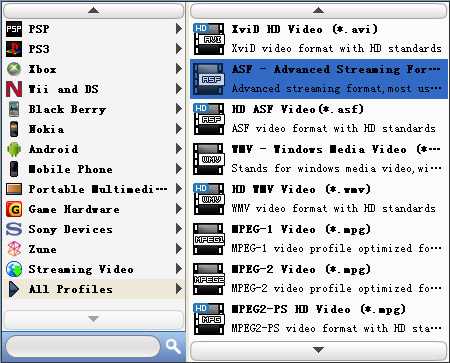The width and height of the screenshot is (450, 363).
Task: Expand the Nokia submenu arrow
Action: (x=179, y=129)
